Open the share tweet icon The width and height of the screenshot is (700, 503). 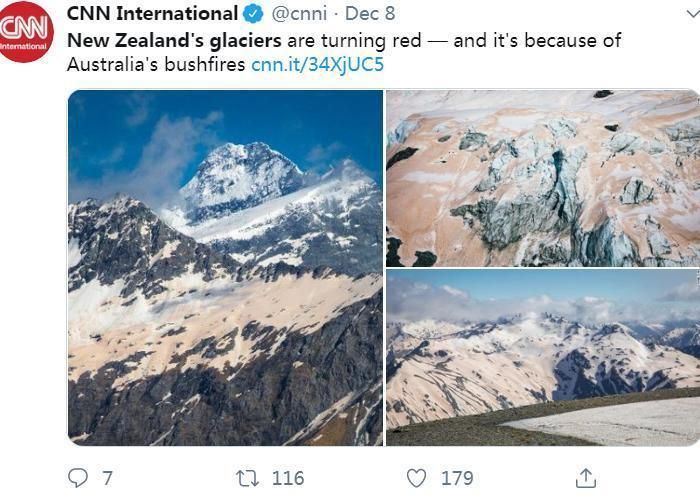pos(586,477)
